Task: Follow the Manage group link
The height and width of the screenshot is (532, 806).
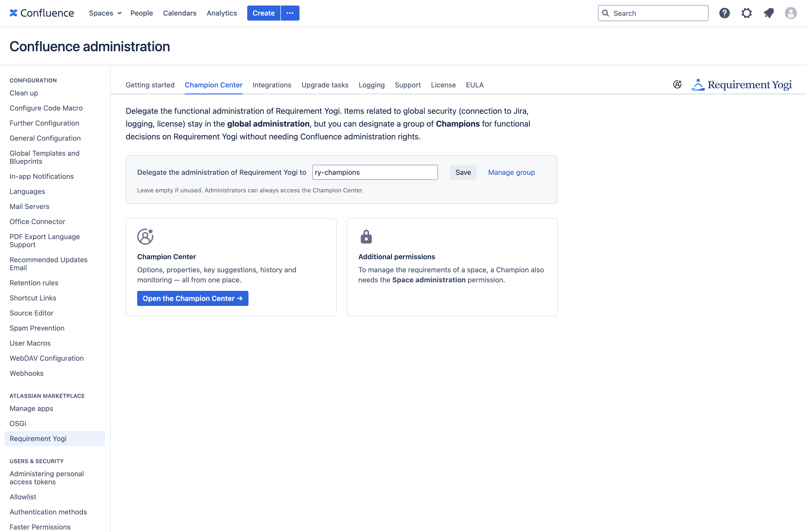Action: [x=511, y=172]
